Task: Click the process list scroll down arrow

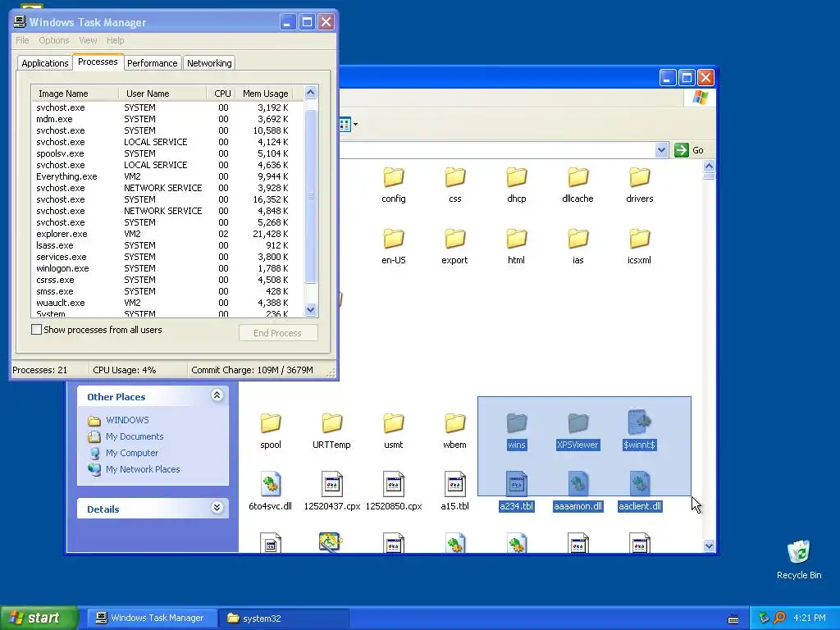Action: [x=311, y=309]
